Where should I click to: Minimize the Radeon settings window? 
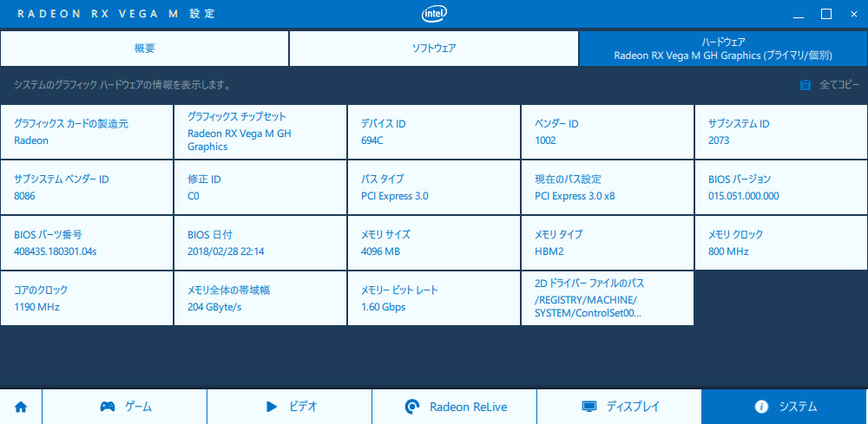799,15
